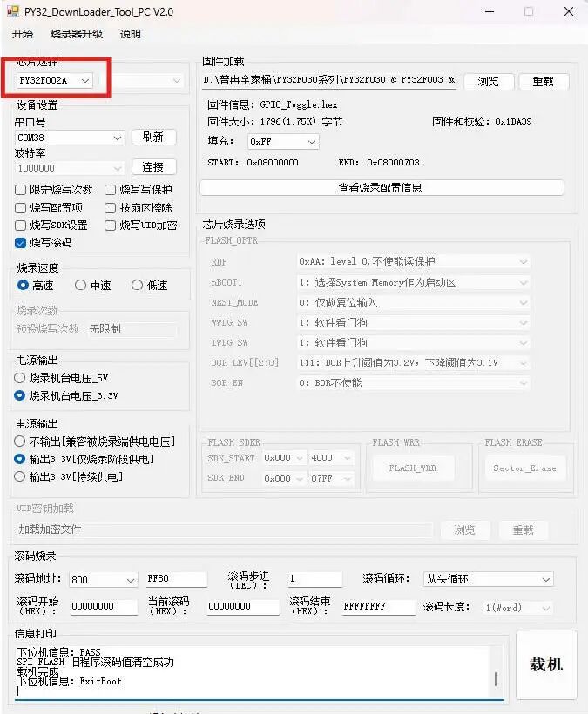Click the 重载 button for firmware
The width and height of the screenshot is (588, 714).
tap(544, 82)
